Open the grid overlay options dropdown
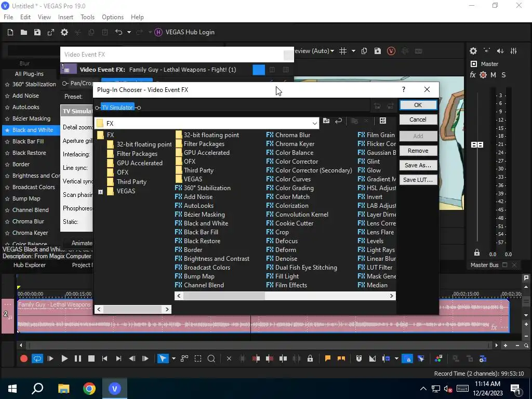The height and width of the screenshot is (399, 532). tap(353, 51)
